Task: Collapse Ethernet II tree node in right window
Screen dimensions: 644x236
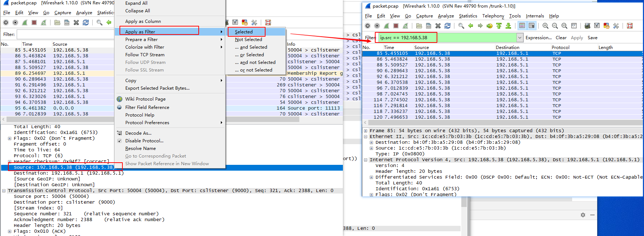Action: point(365,137)
